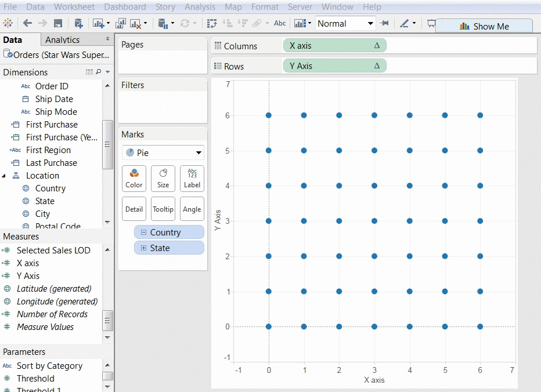Open the Normal fit dropdown
Screen dimensions: 541x392
tap(345, 23)
